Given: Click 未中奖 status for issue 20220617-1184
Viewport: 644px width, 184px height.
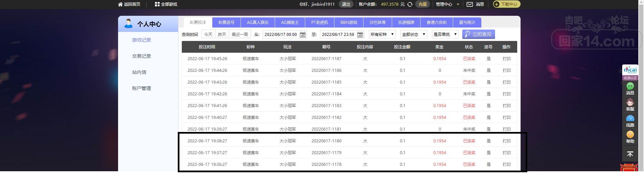Looking at the screenshot, I should coord(469,94).
